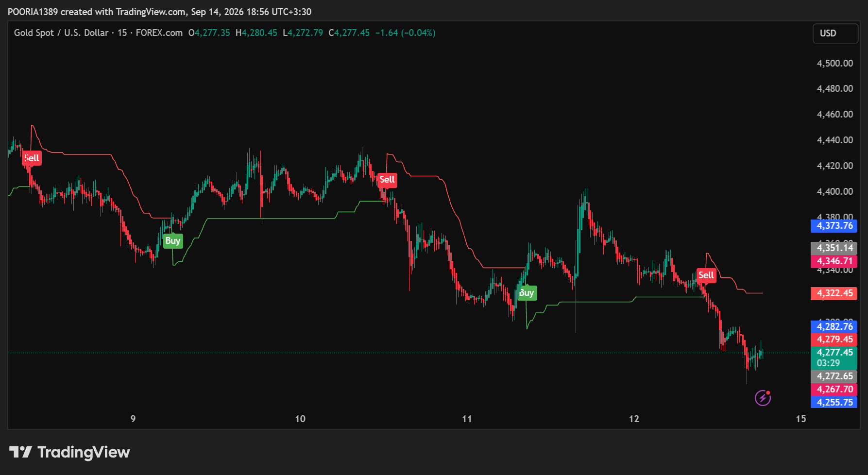Select the 4,346.71 pink price label

(x=834, y=261)
